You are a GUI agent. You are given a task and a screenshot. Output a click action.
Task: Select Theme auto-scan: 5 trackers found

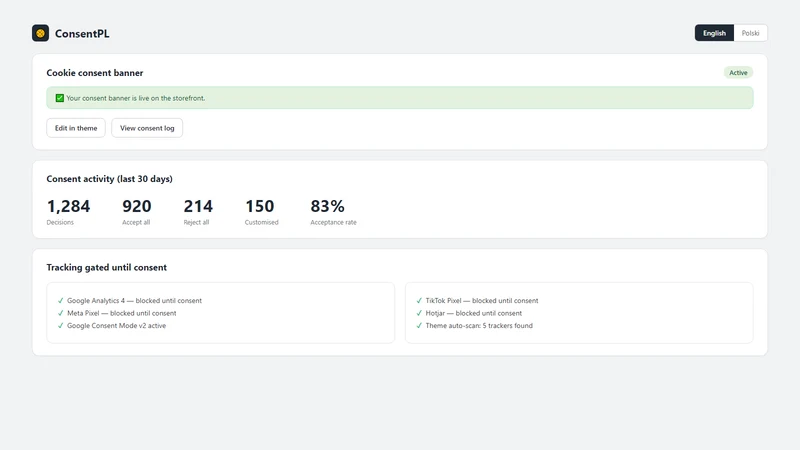coord(479,326)
